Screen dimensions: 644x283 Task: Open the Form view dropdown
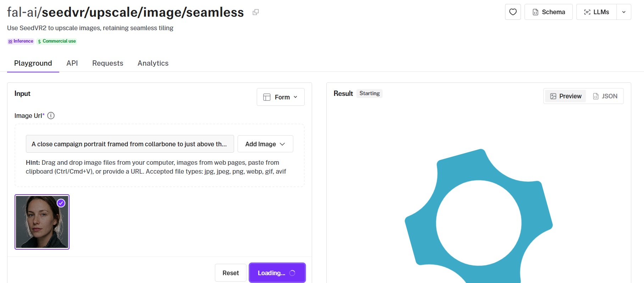pyautogui.click(x=281, y=97)
